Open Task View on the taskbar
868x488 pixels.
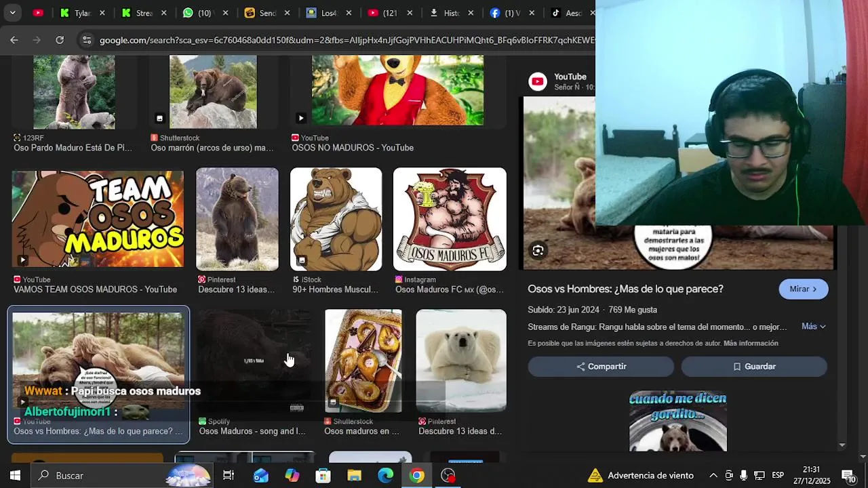coord(229,476)
